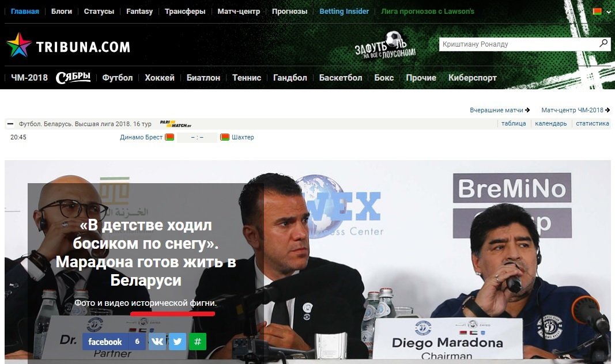Share article on VK
This screenshot has height=364, width=615.
click(157, 342)
